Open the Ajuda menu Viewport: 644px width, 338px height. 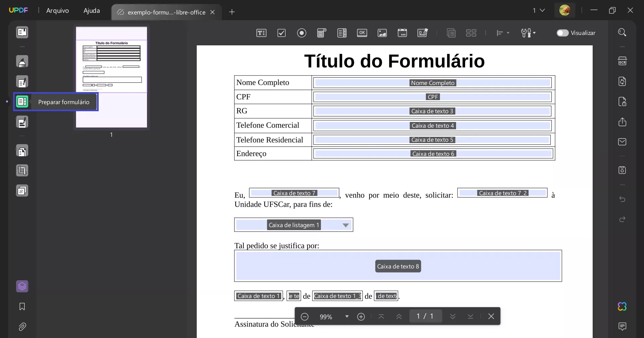(x=91, y=10)
